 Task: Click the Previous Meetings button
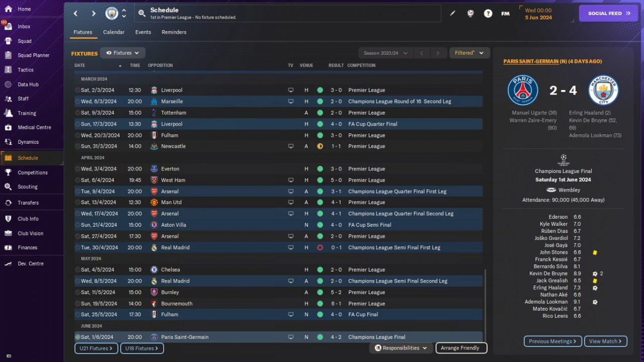[553, 341]
